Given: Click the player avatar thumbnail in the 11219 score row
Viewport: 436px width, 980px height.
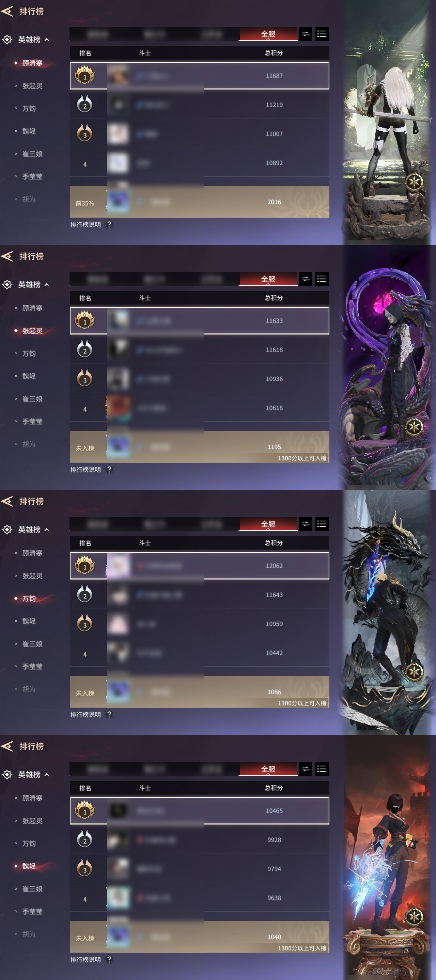Looking at the screenshot, I should pos(119,105).
